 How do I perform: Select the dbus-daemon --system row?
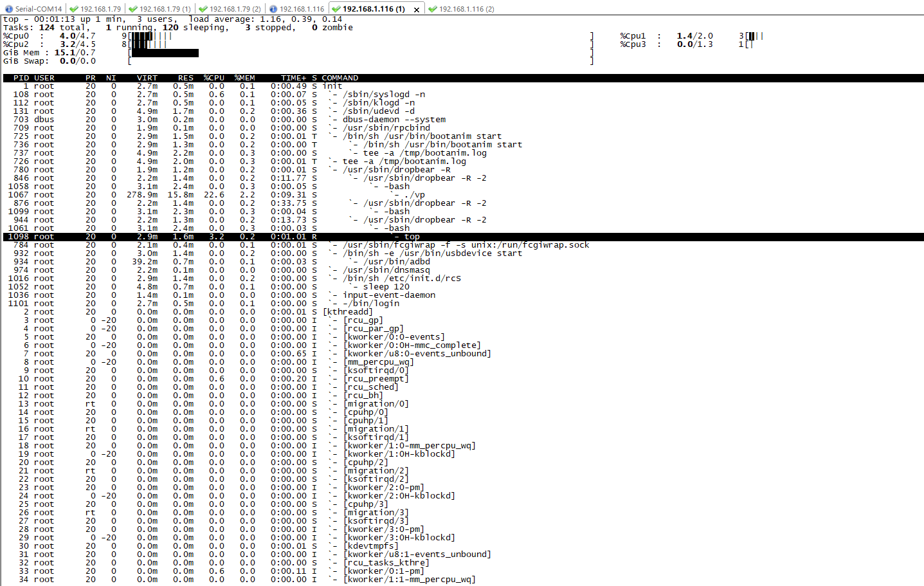click(x=463, y=120)
